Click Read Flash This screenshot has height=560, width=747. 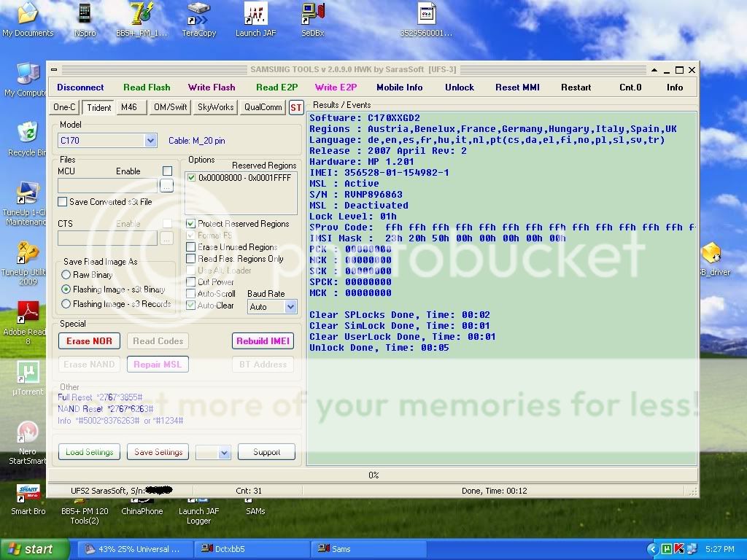point(146,87)
